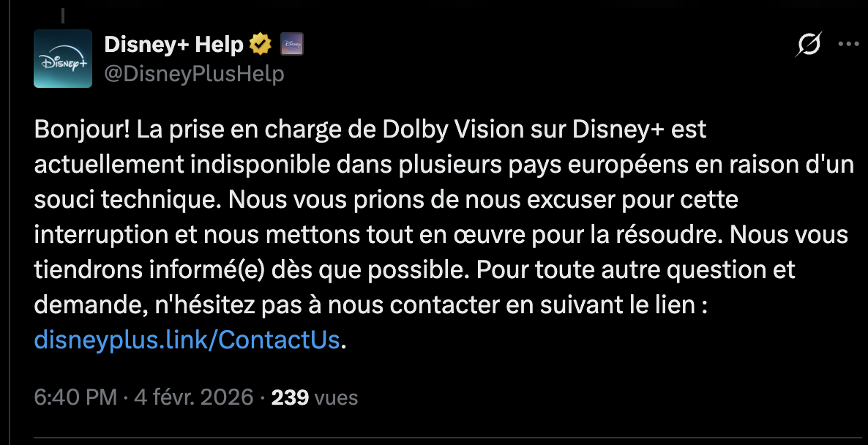Open Grok actions icon on the post
This screenshot has width=868, height=445.
click(809, 45)
